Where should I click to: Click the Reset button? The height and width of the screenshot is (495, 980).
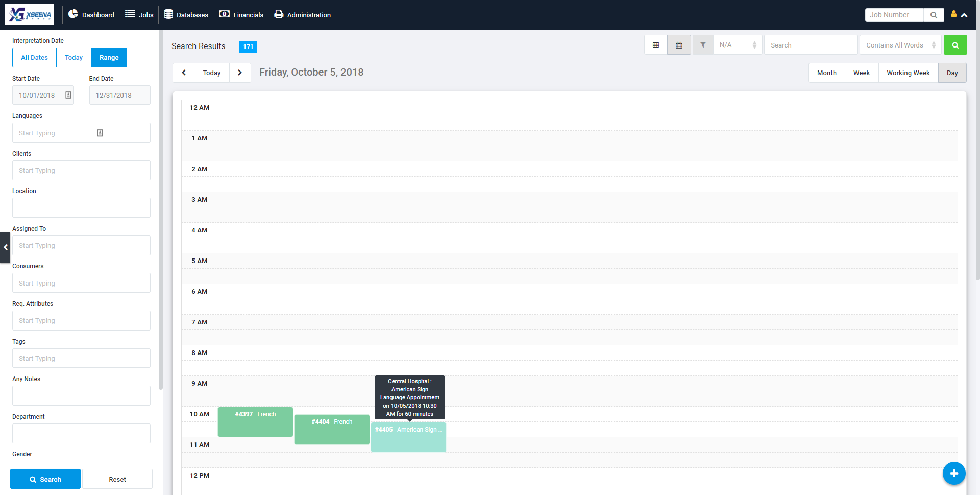[117, 479]
